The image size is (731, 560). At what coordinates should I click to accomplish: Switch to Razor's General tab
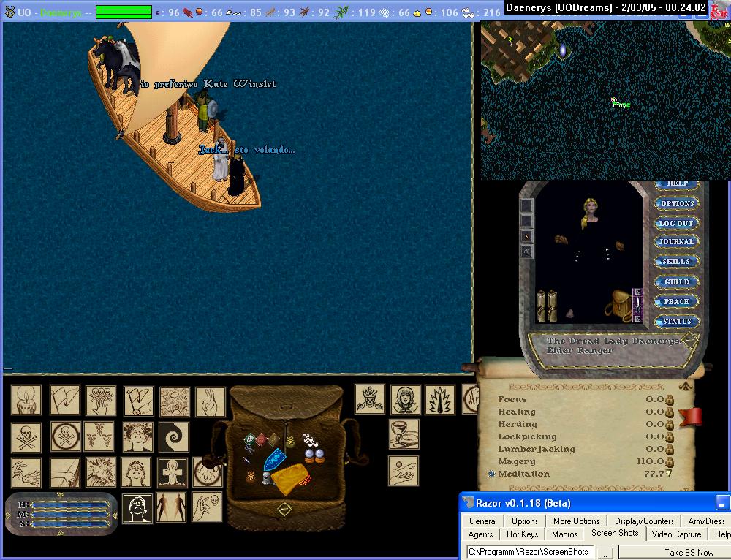pyautogui.click(x=482, y=521)
